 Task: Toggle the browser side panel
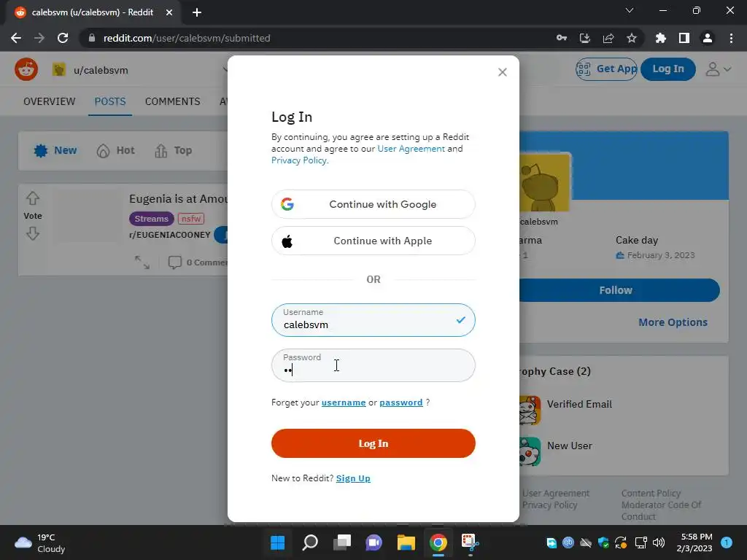684,38
